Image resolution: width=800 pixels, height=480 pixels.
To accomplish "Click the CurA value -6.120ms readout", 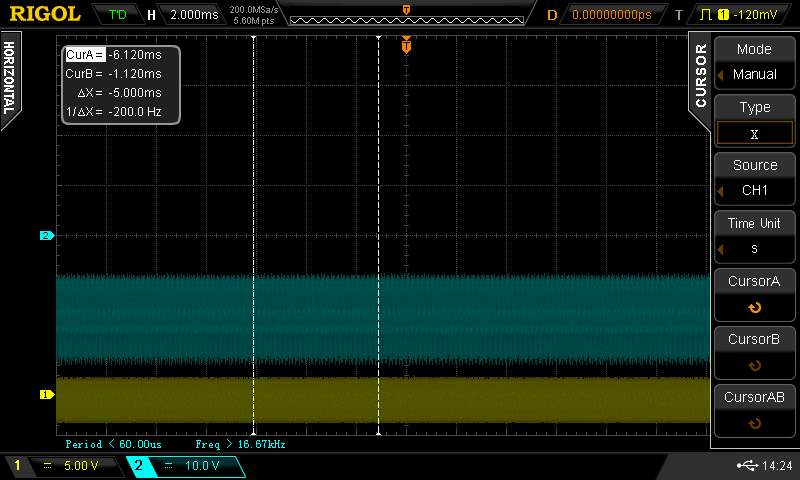I will [134, 56].
